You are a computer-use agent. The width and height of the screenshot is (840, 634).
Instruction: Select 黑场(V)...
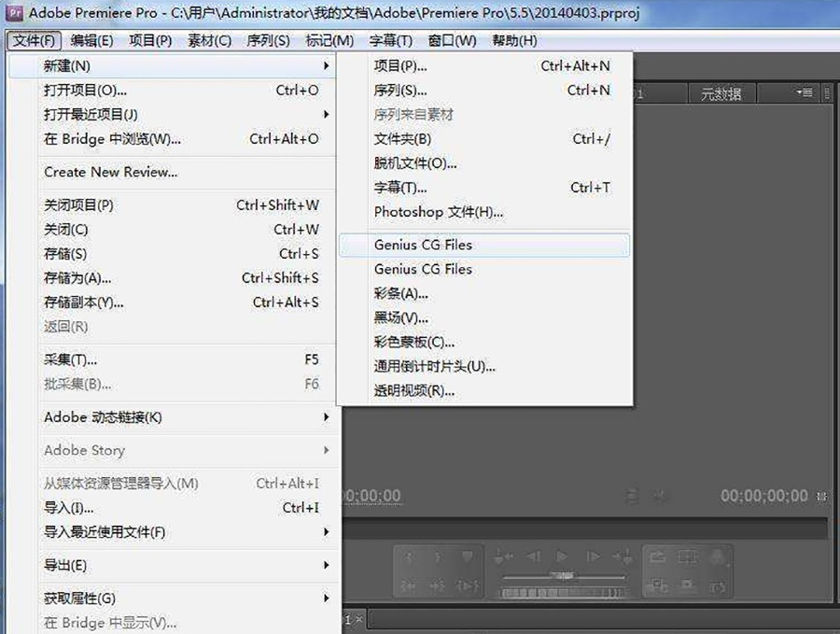point(484,317)
